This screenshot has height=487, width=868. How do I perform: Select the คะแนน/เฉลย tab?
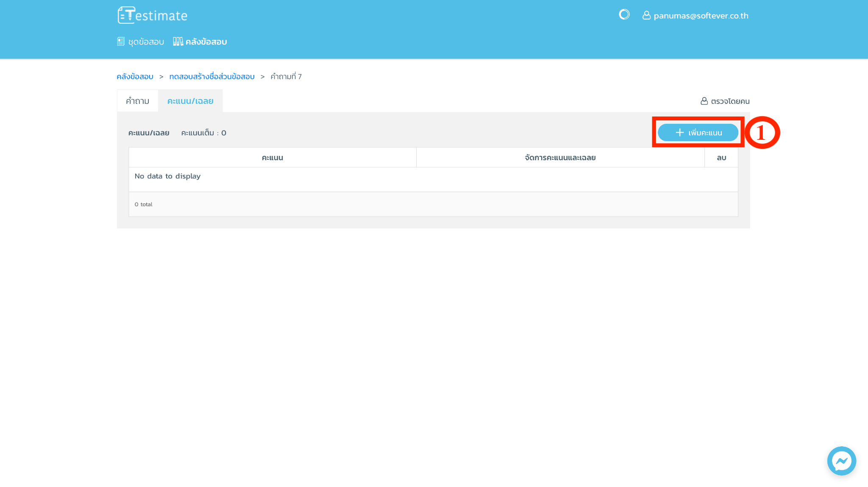coord(190,101)
